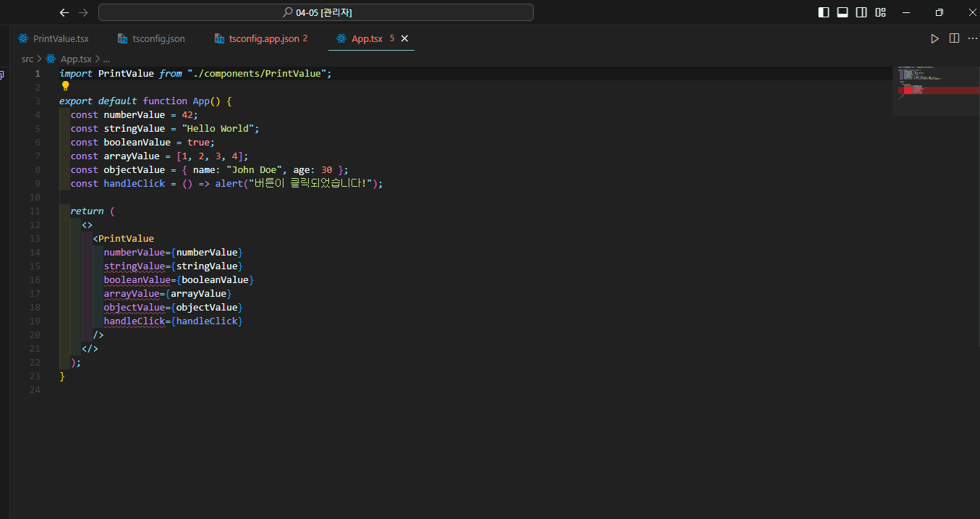Close the App.tsx tab
980x519 pixels.
404,38
